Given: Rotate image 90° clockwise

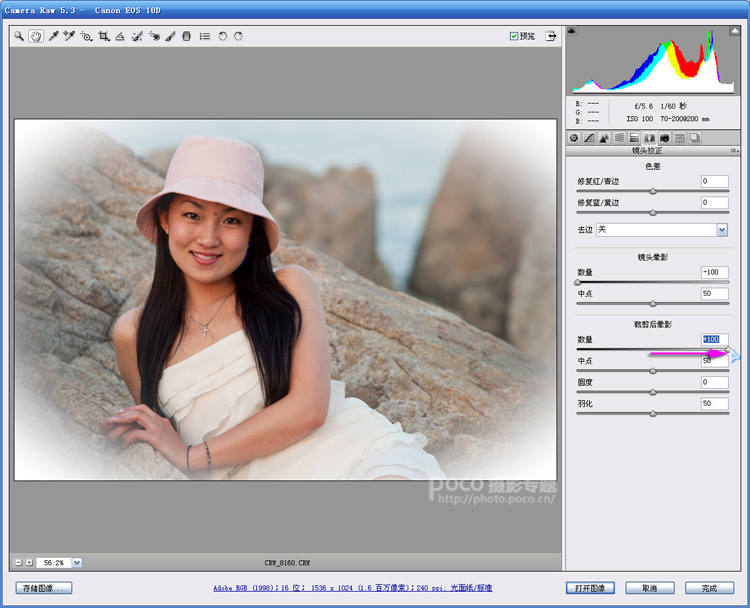Looking at the screenshot, I should coord(238,36).
